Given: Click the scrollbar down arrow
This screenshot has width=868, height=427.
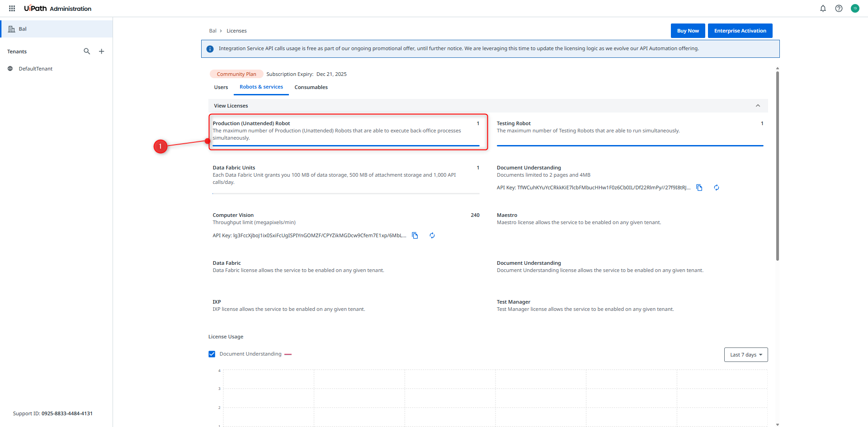Looking at the screenshot, I should pos(778,424).
